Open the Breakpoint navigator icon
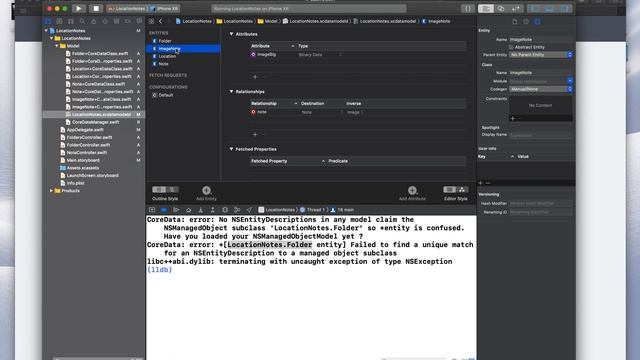This screenshot has height=360, width=640. 128,21
